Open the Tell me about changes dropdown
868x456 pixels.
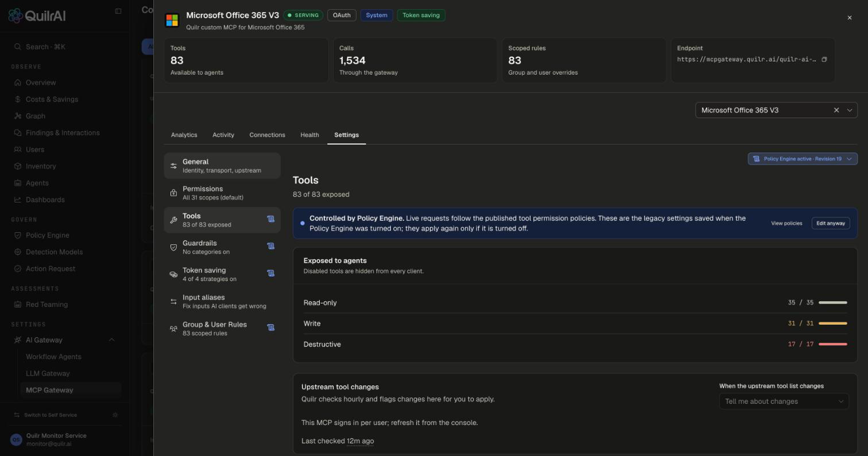(x=784, y=402)
